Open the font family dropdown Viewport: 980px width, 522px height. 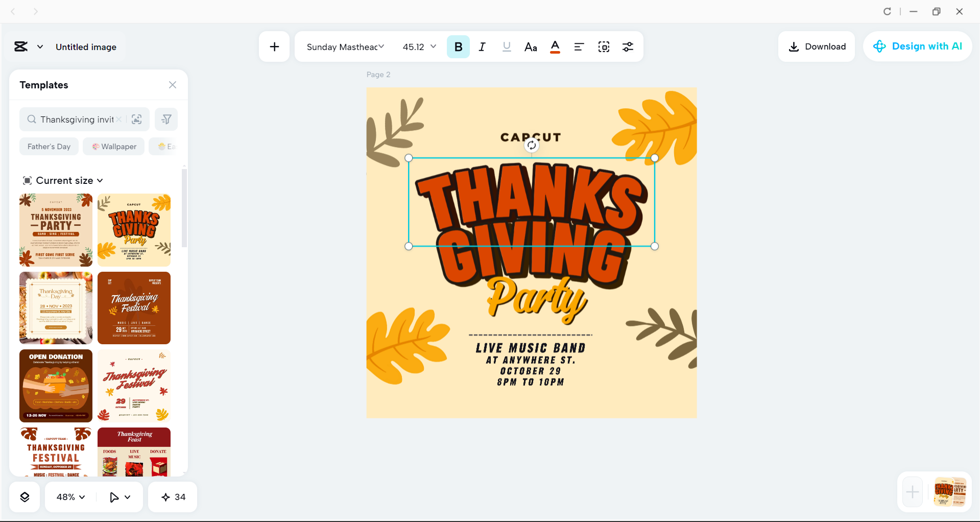[345, 46]
